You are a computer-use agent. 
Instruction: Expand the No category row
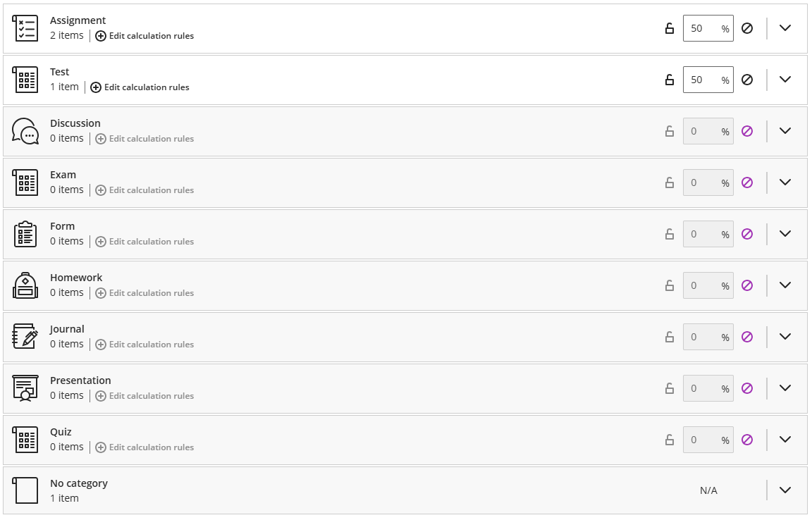click(785, 490)
